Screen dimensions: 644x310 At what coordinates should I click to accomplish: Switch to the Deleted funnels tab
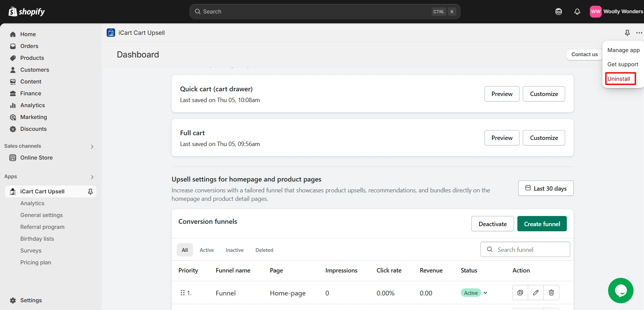point(264,250)
